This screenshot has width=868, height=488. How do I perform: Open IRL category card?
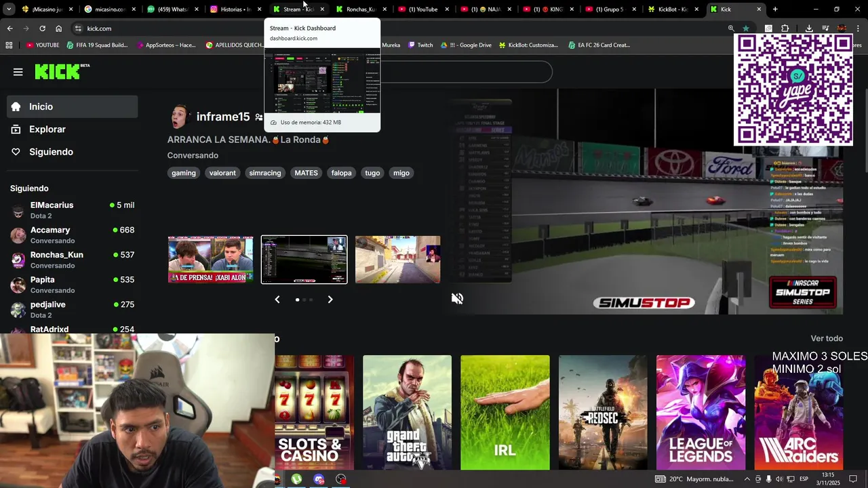pyautogui.click(x=505, y=412)
